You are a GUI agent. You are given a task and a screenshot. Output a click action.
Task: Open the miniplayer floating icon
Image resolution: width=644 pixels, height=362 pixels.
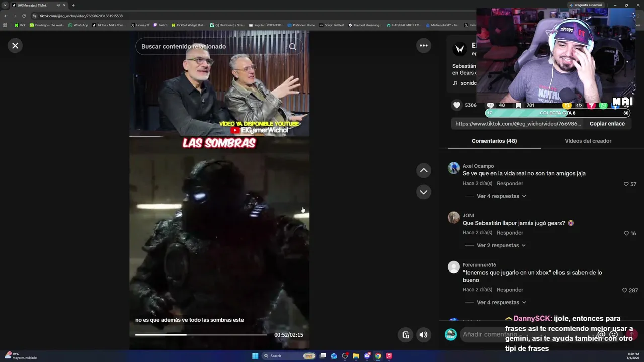[x=406, y=335]
